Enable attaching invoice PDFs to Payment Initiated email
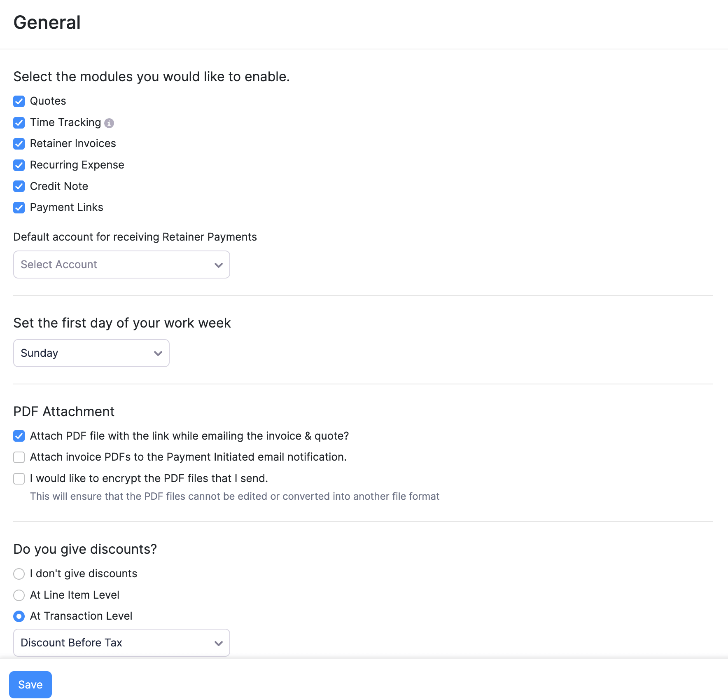The image size is (728, 700). [x=19, y=457]
